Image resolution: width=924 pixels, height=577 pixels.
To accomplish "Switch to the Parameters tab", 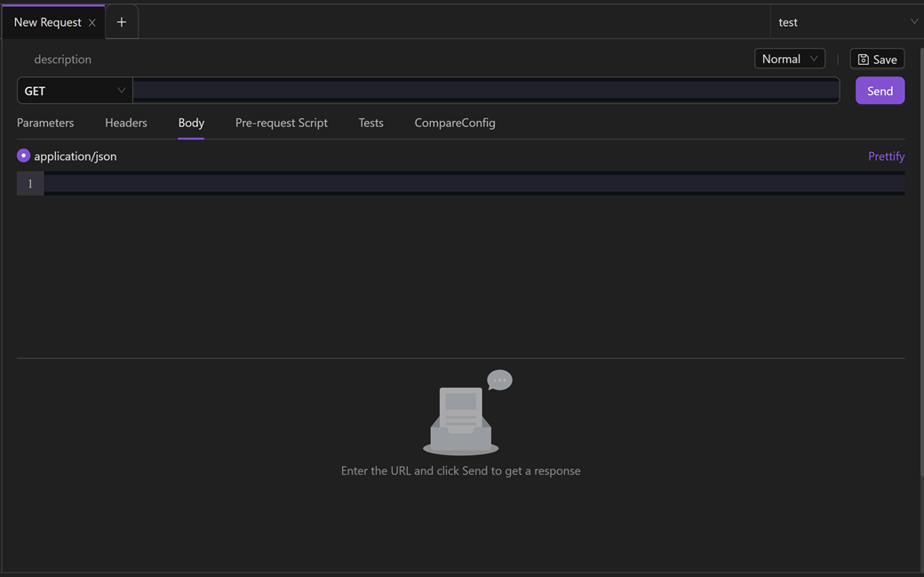I will click(x=45, y=123).
